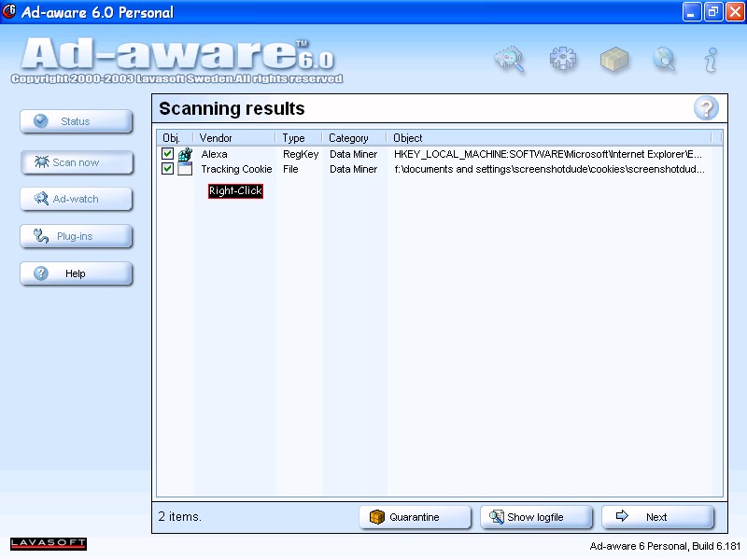Image resolution: width=747 pixels, height=560 pixels.
Task: Sort by the Category column header
Action: (x=354, y=138)
